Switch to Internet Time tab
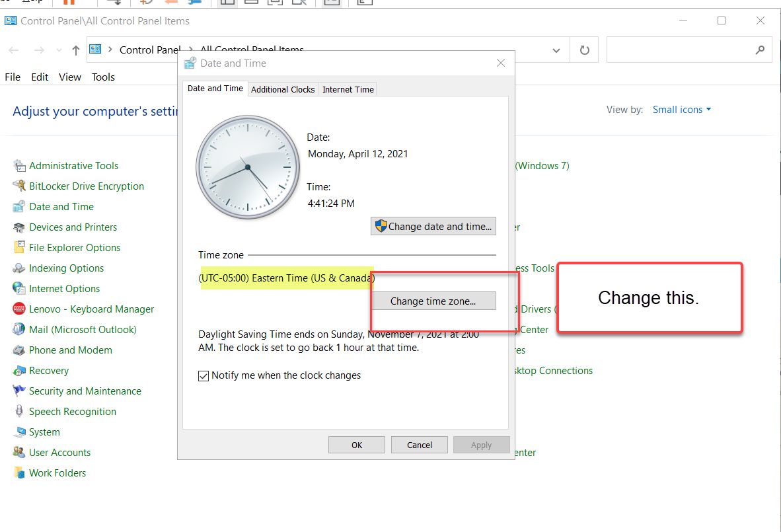This screenshot has height=532, width=781. [x=348, y=89]
